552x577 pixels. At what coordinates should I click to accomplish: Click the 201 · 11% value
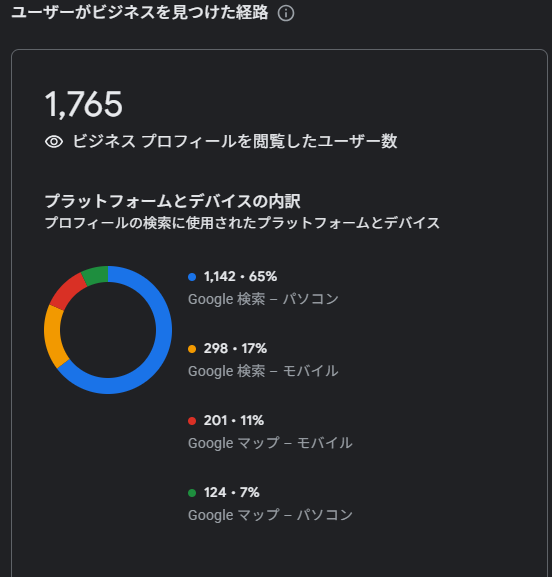tap(234, 421)
